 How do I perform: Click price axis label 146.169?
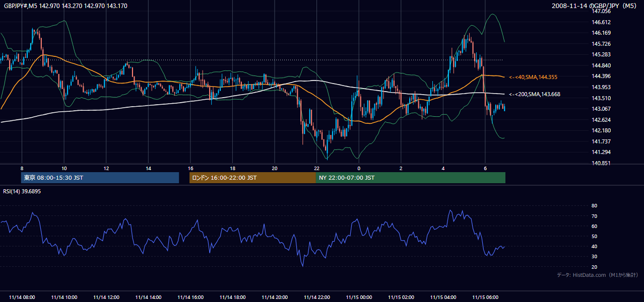click(x=602, y=33)
